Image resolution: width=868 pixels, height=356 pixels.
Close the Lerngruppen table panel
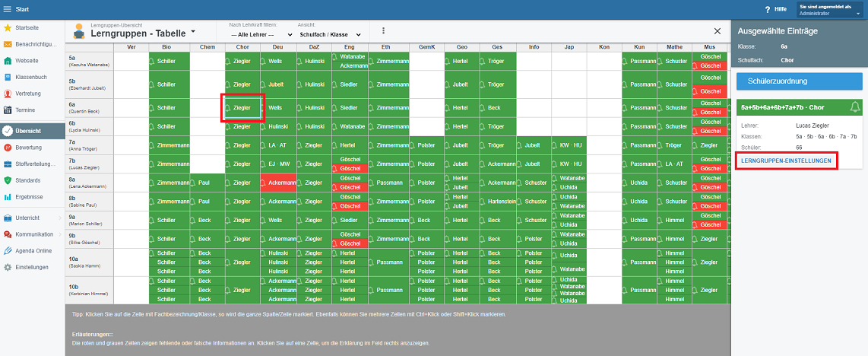point(717,31)
